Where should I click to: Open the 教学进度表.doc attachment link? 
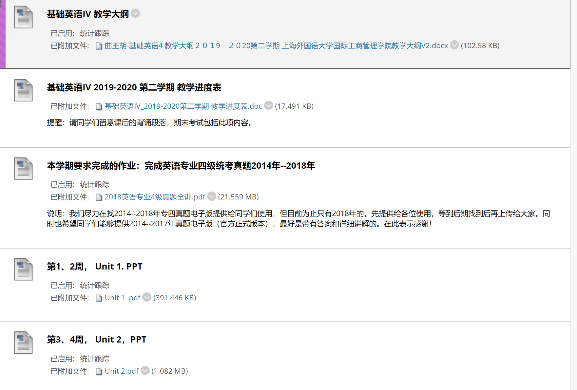pyautogui.click(x=183, y=106)
